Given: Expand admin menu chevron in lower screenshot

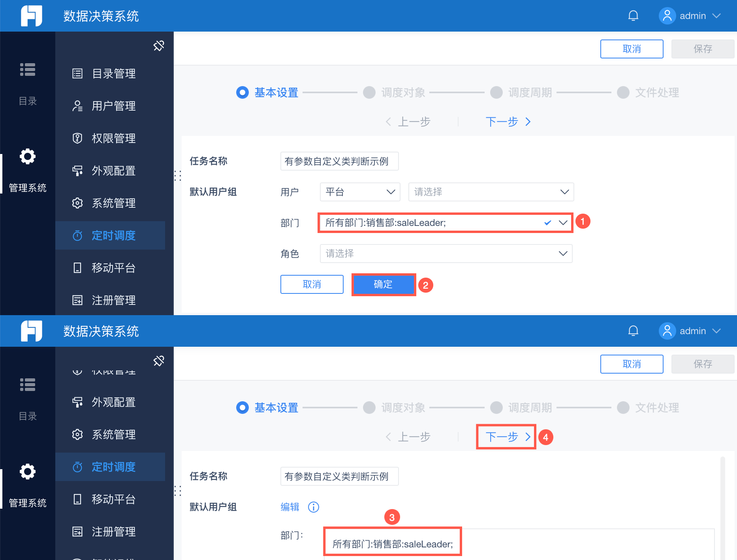Looking at the screenshot, I should [x=716, y=331].
